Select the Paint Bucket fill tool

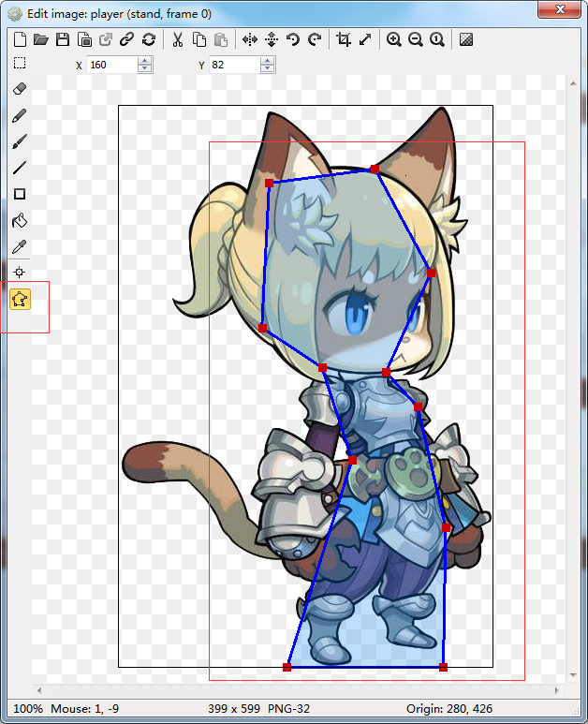click(x=20, y=221)
